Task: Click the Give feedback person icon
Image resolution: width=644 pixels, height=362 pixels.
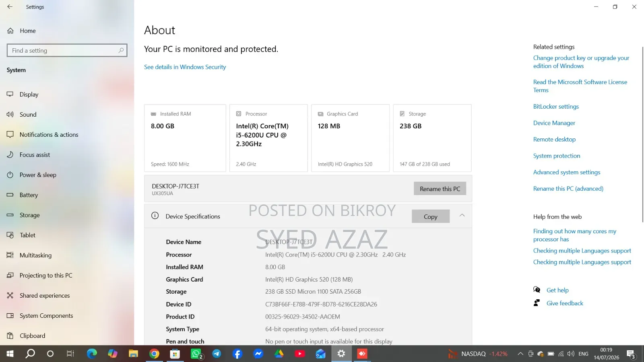Action: 537,303
